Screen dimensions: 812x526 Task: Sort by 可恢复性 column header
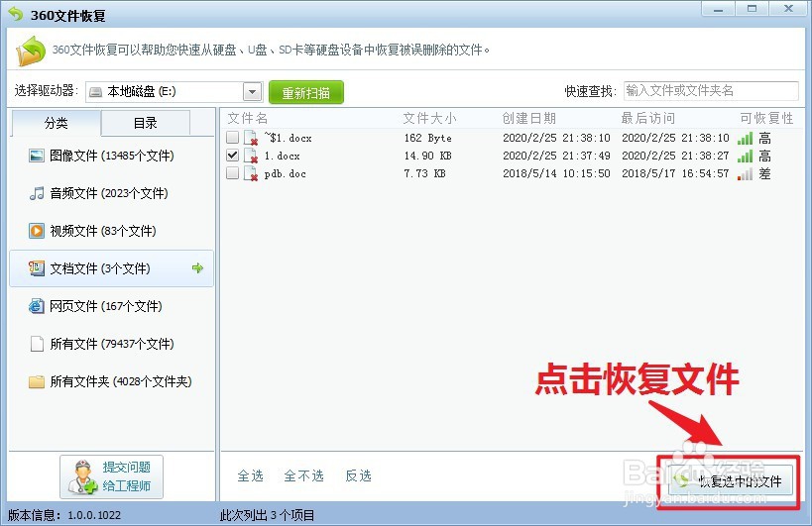[766, 119]
